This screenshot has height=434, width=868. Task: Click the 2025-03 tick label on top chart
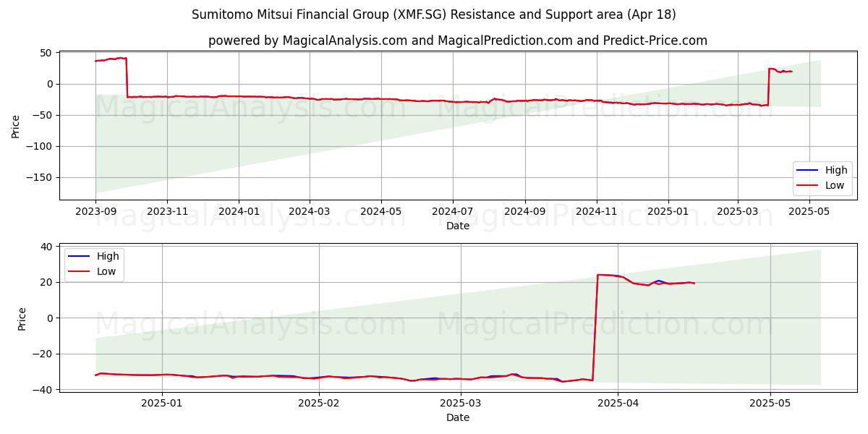(x=738, y=212)
